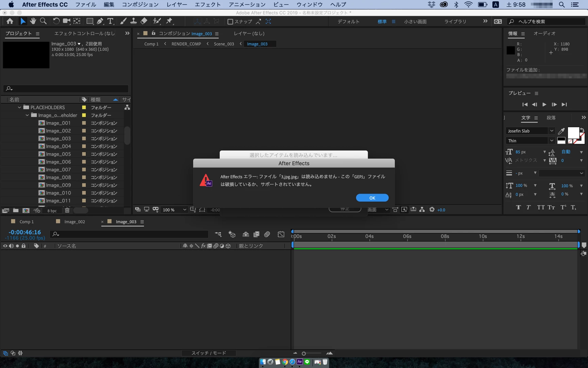Select the Home icon in the toolbar
588x368 pixels.
click(10, 21)
